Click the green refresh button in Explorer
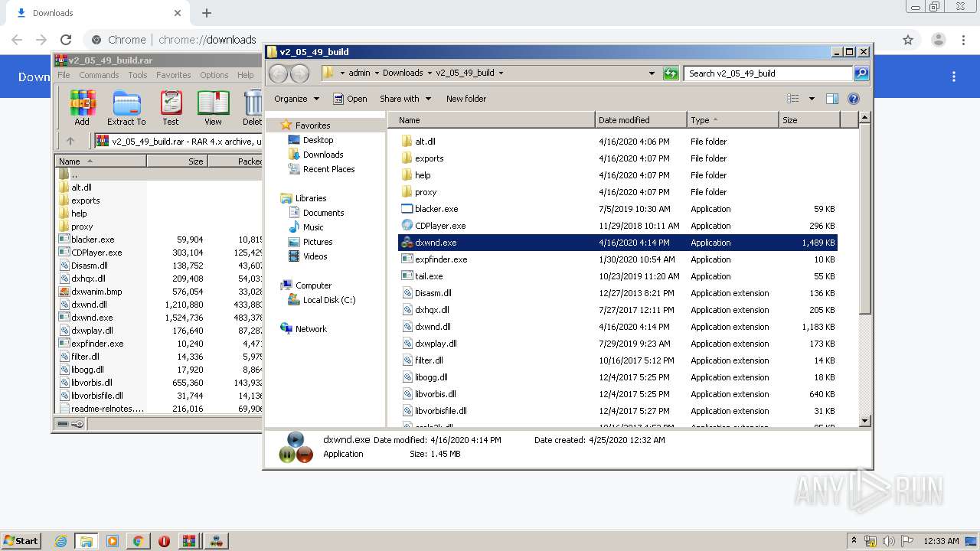Viewport: 980px width, 551px height. tap(671, 73)
